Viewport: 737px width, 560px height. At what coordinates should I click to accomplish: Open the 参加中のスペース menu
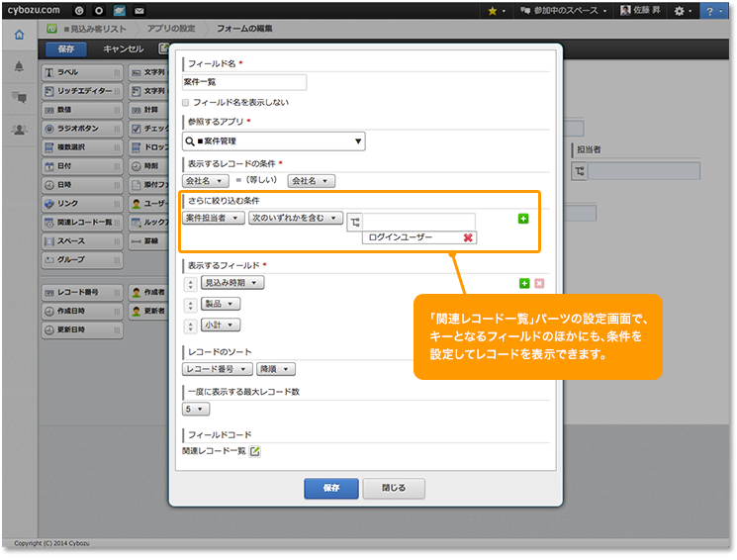click(x=568, y=10)
